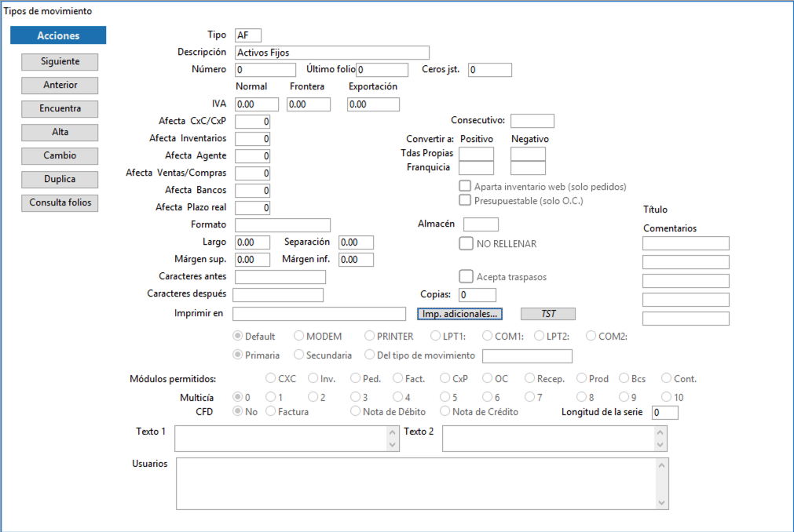Go to the Anterior record
794x532 pixels.
(x=60, y=85)
